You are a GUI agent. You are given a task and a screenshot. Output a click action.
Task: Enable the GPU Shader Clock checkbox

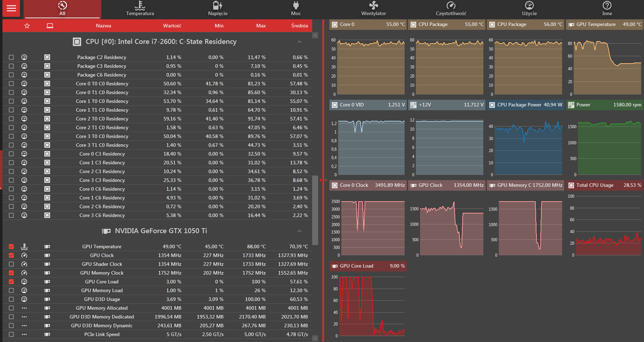click(x=11, y=264)
